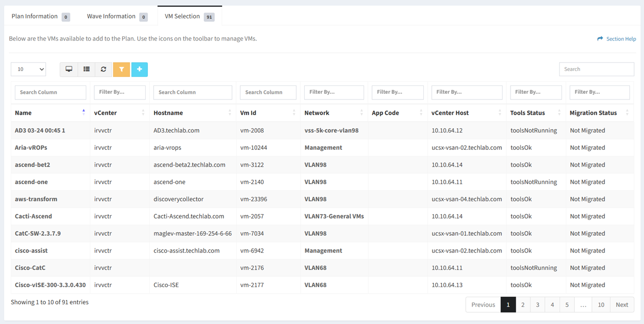Open the Tools Status Filter By dropdown
Image resolution: width=644 pixels, height=324 pixels.
(x=536, y=92)
